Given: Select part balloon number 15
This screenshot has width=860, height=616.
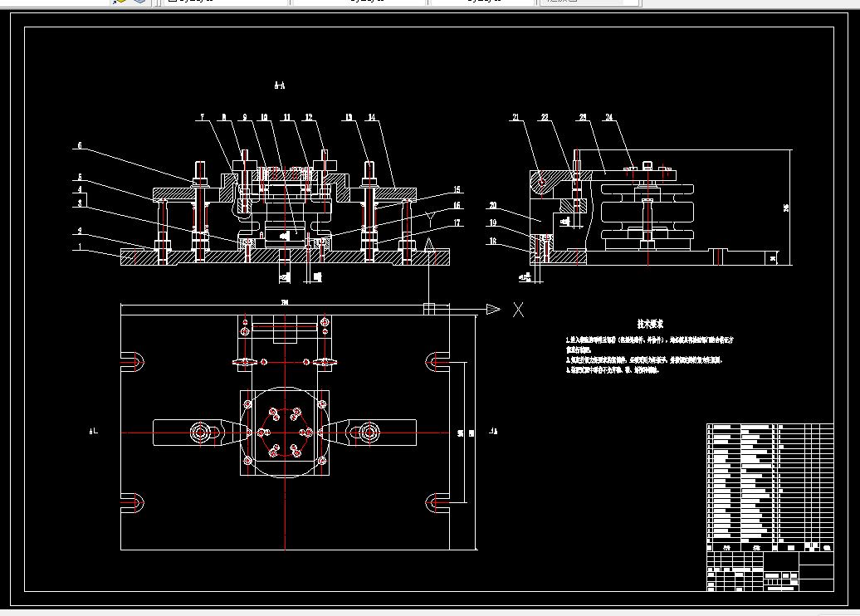Looking at the screenshot, I should [457, 190].
